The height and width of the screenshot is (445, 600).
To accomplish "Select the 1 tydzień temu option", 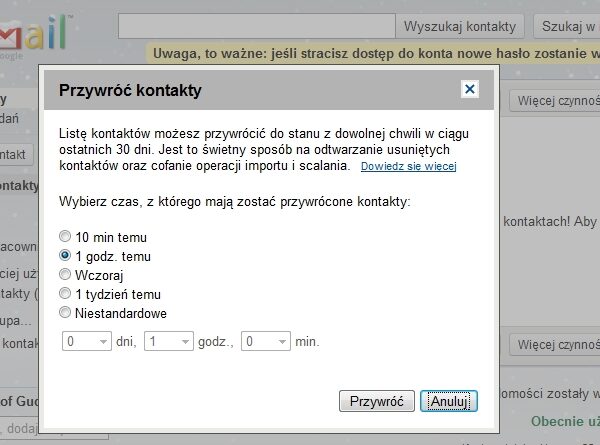I will (65, 293).
